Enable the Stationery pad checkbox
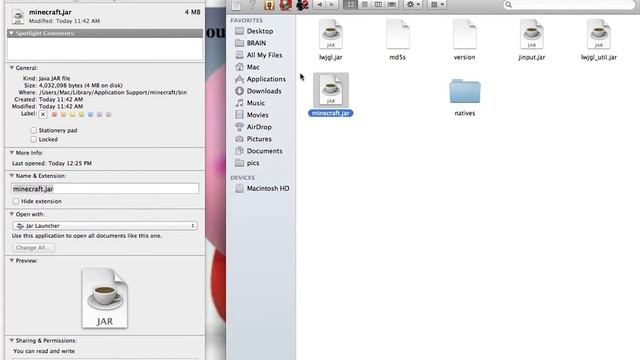 coord(33,130)
